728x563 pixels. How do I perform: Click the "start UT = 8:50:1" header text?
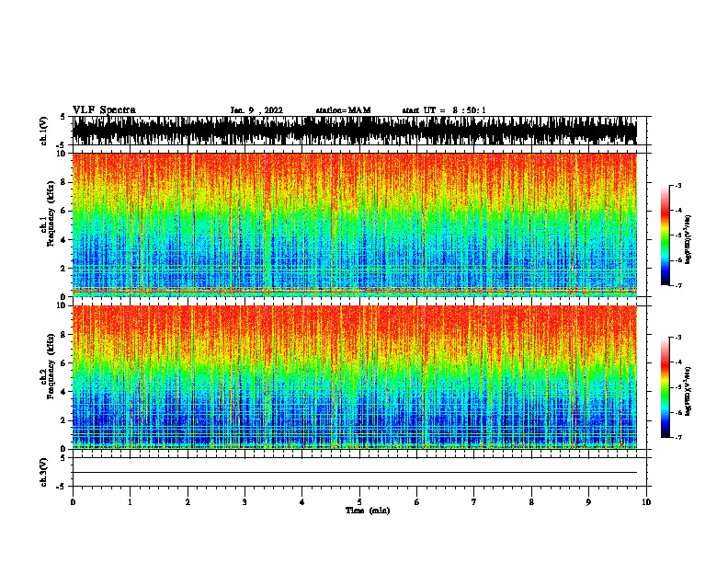coord(444,110)
